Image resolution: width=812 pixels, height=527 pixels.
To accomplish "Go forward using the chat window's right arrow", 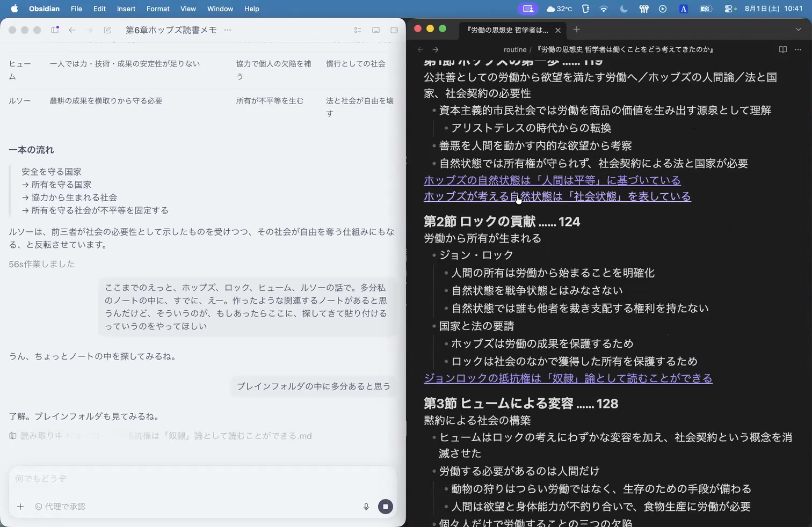I will 90,30.
